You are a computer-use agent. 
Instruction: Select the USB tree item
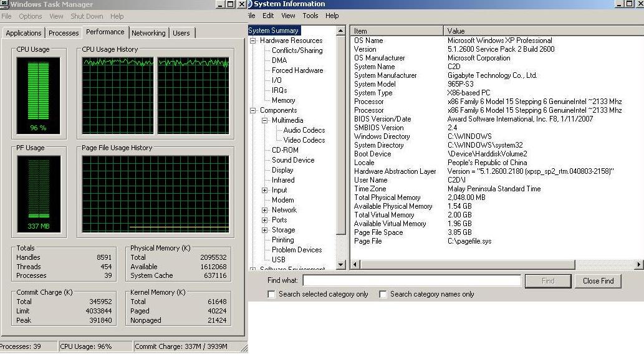pyautogui.click(x=278, y=260)
